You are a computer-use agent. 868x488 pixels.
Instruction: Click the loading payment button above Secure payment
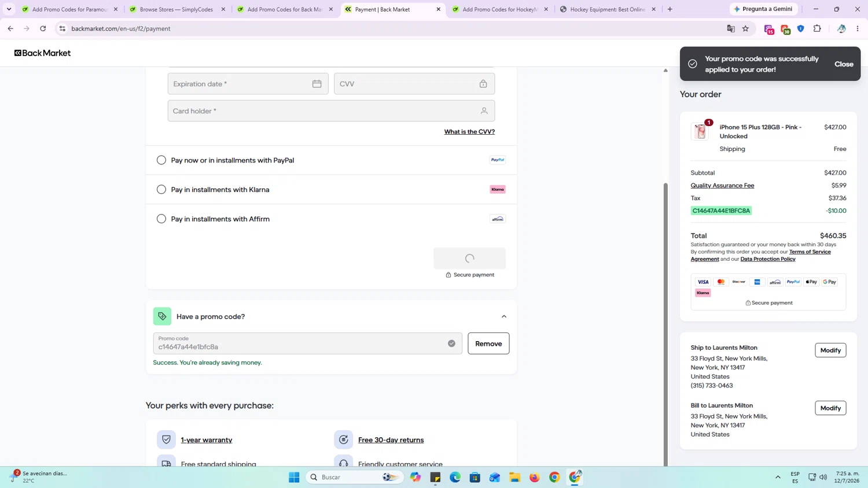pos(469,258)
